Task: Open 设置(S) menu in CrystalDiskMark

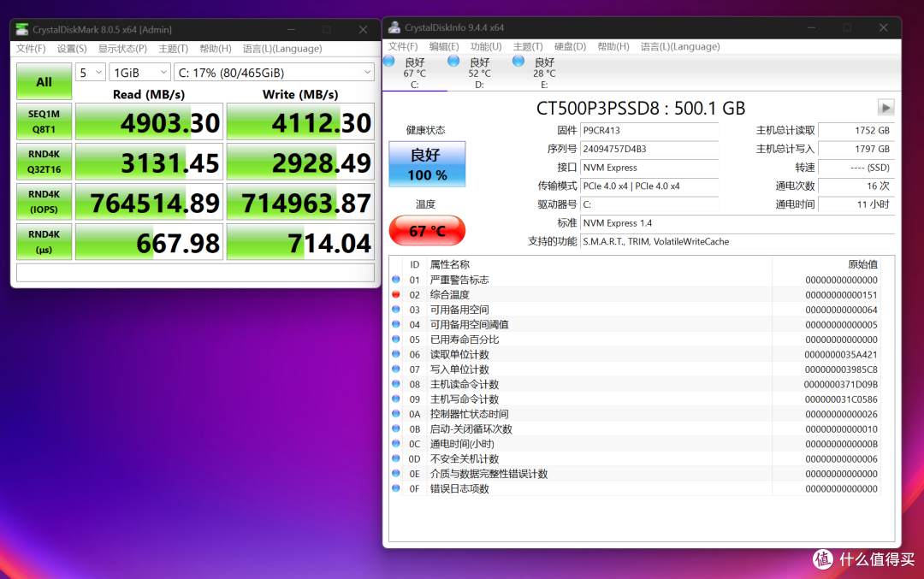Action: click(x=72, y=48)
